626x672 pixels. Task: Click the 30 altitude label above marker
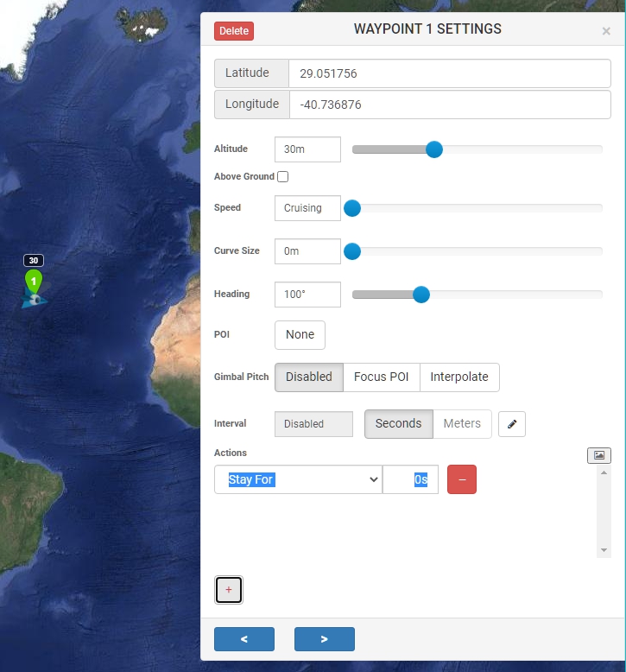(34, 260)
